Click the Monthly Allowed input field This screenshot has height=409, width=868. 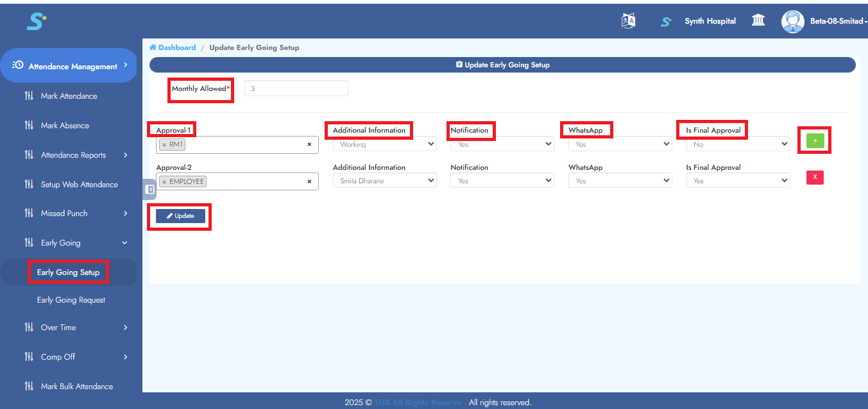pyautogui.click(x=296, y=88)
